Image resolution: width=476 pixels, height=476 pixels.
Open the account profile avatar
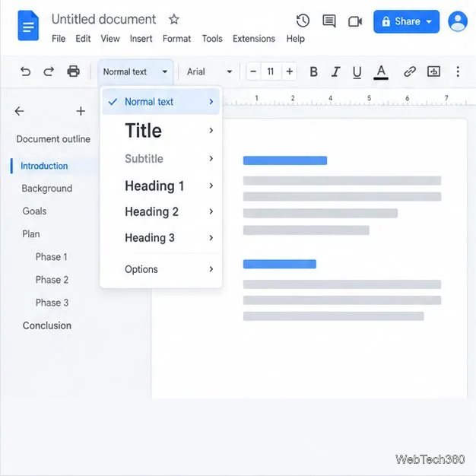pos(458,21)
